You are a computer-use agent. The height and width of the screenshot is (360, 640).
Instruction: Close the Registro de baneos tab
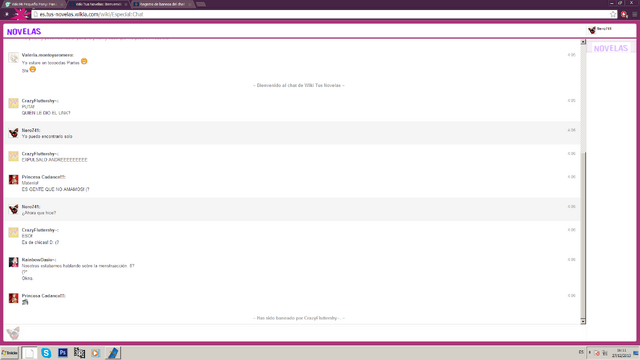(190, 4)
